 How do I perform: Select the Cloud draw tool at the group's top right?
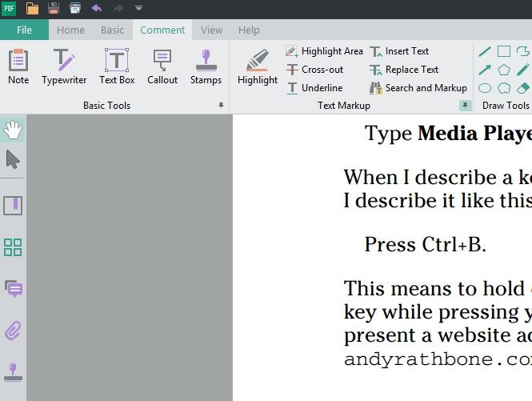523,51
